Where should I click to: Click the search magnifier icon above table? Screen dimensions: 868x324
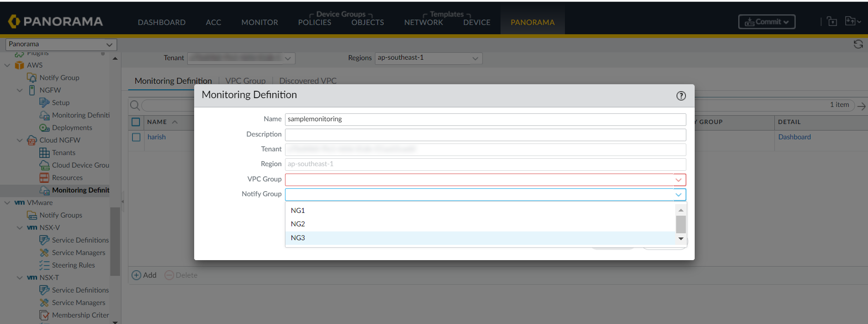pyautogui.click(x=135, y=106)
